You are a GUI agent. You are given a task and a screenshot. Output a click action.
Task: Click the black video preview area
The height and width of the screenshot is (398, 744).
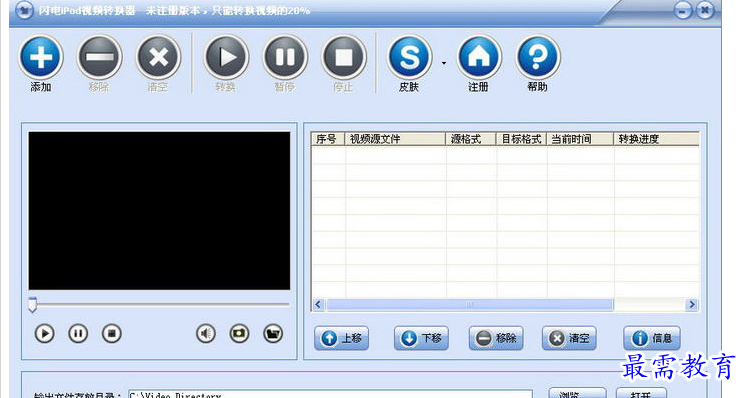click(159, 211)
